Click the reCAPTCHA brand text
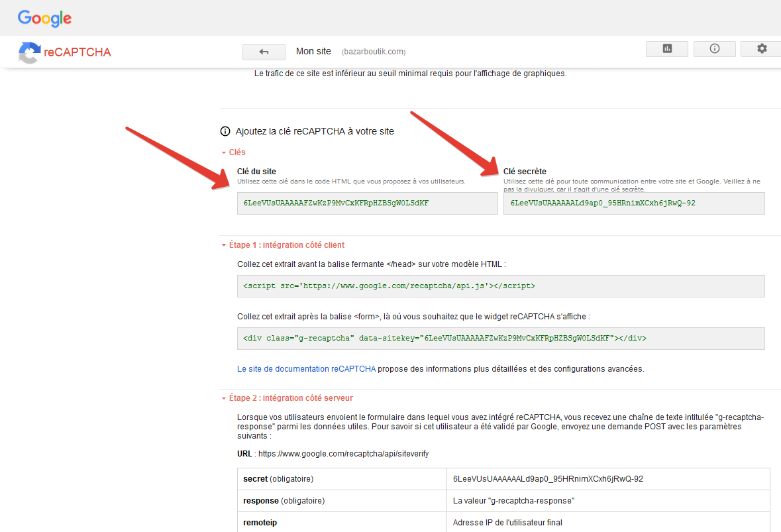Image resolution: width=781 pixels, height=532 pixels. click(78, 52)
